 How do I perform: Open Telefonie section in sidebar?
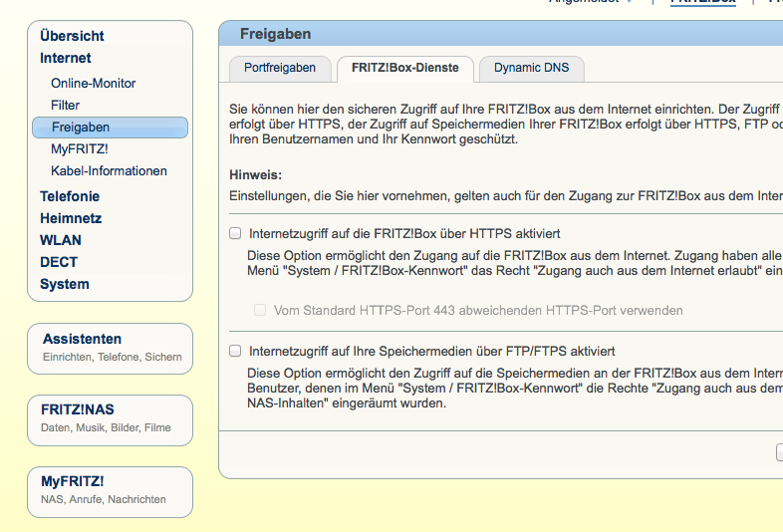click(70, 196)
